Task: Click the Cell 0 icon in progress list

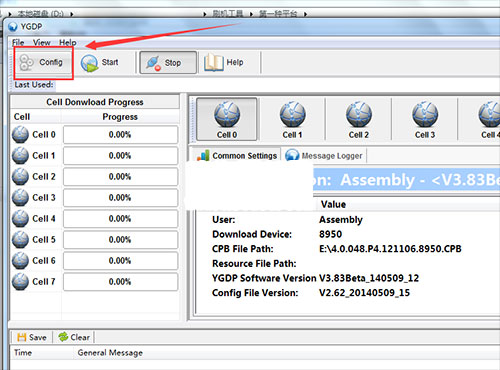Action: (x=20, y=135)
